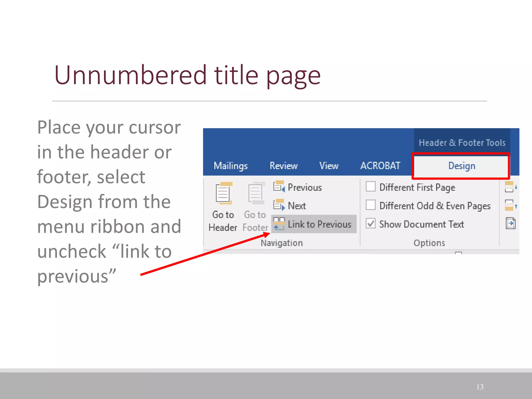Image resolution: width=532 pixels, height=399 pixels.
Task: Jump to Previous header section
Action: click(x=298, y=187)
